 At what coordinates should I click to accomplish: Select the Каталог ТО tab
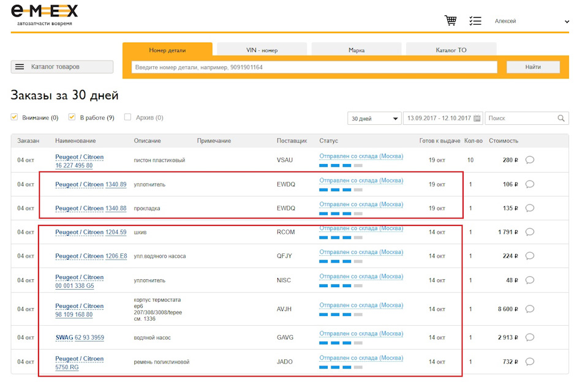[451, 50]
